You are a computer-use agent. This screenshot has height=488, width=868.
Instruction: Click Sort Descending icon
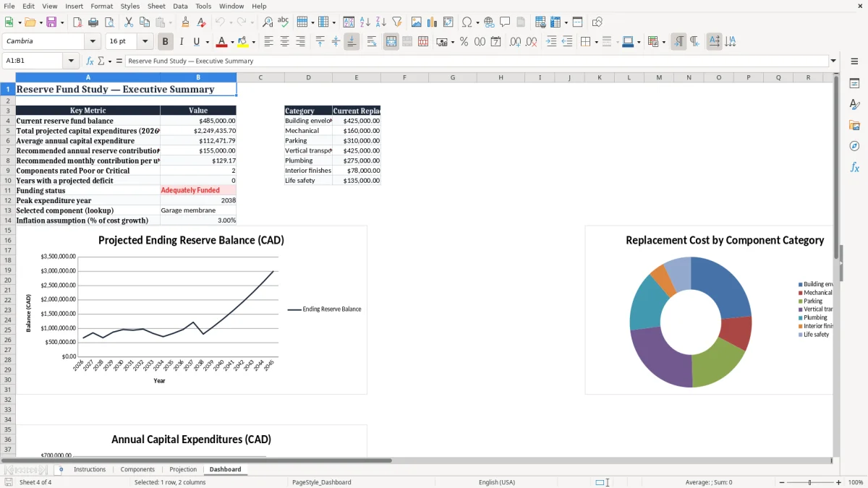point(380,22)
